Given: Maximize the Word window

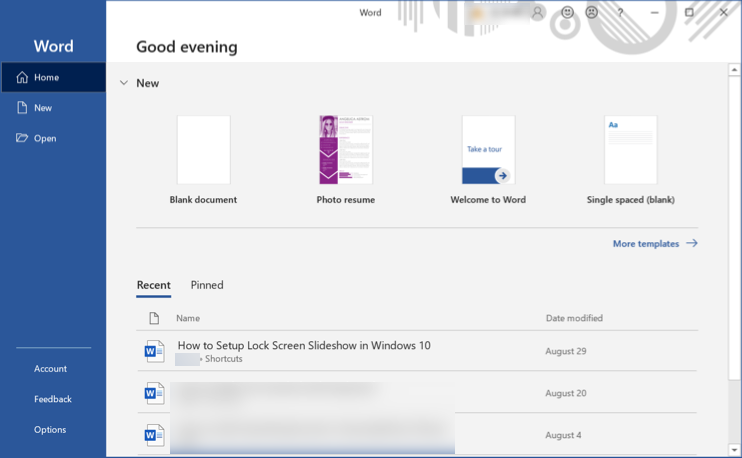Looking at the screenshot, I should [x=689, y=13].
